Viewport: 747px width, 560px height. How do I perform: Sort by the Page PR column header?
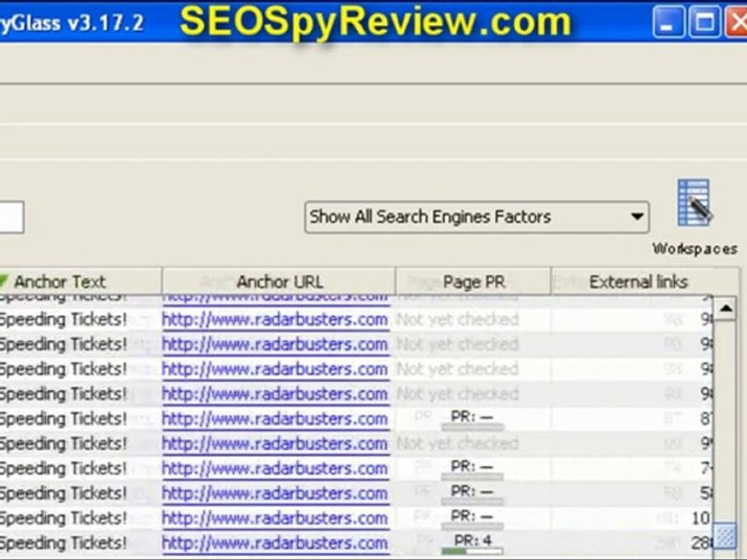pos(473,282)
